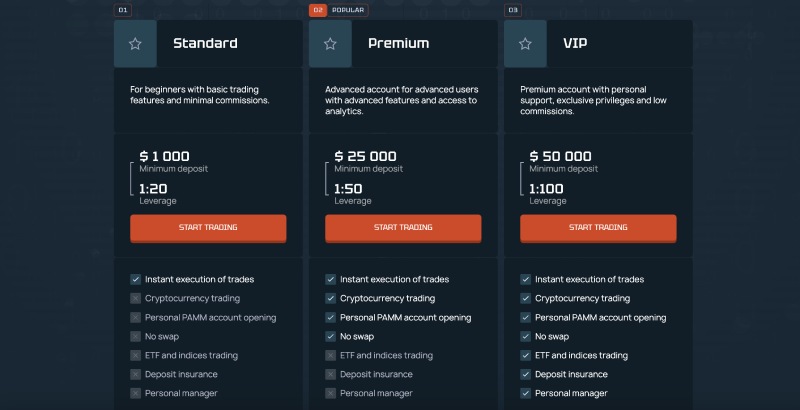Click the 03 badge above VIP
The width and height of the screenshot is (800, 410).
point(513,10)
